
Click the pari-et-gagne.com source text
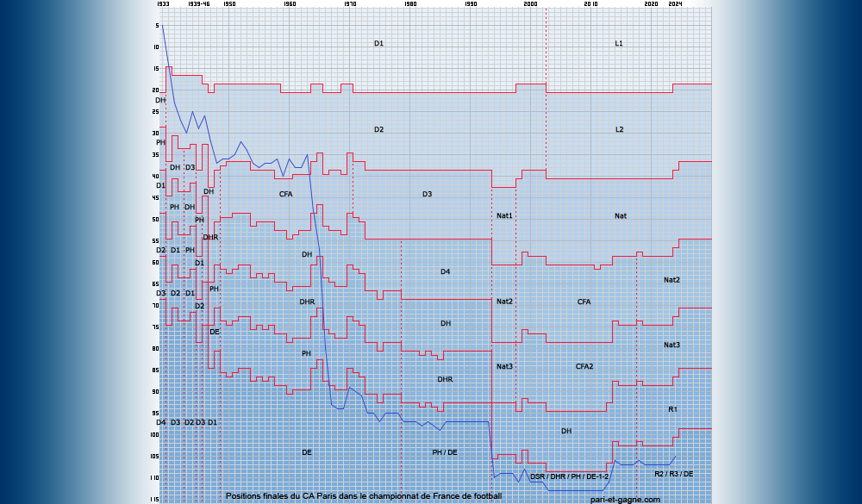[625, 499]
